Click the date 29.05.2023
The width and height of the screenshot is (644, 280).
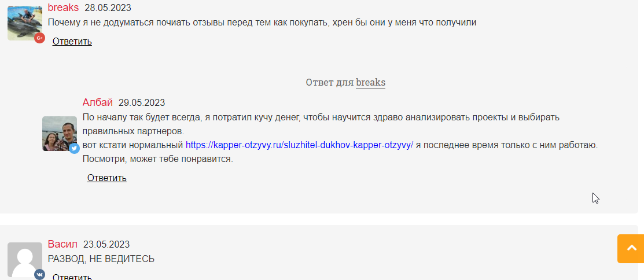[142, 102]
